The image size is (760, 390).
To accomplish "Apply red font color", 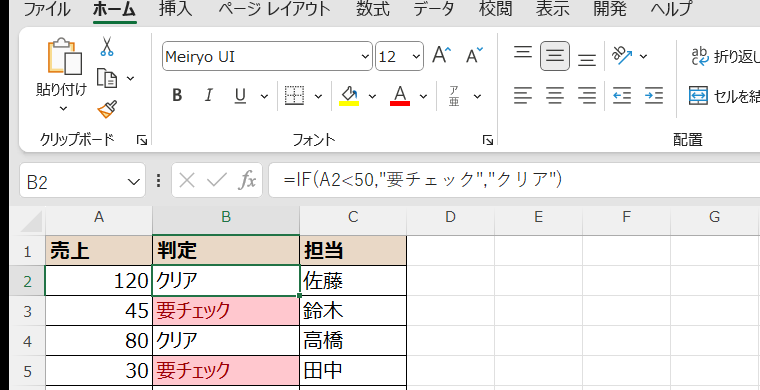I will (400, 95).
